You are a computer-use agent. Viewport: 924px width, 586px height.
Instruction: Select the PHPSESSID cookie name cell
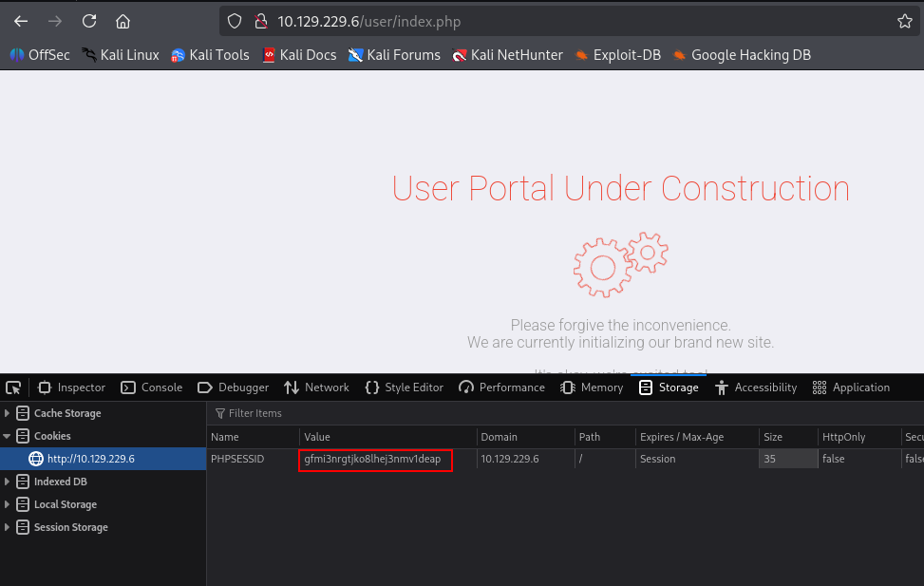pyautogui.click(x=253, y=459)
